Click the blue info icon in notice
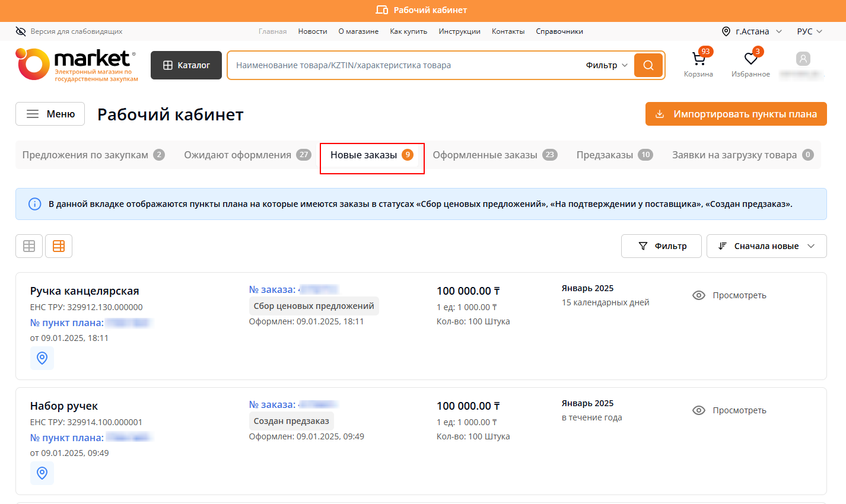The width and height of the screenshot is (846, 504). (x=35, y=204)
